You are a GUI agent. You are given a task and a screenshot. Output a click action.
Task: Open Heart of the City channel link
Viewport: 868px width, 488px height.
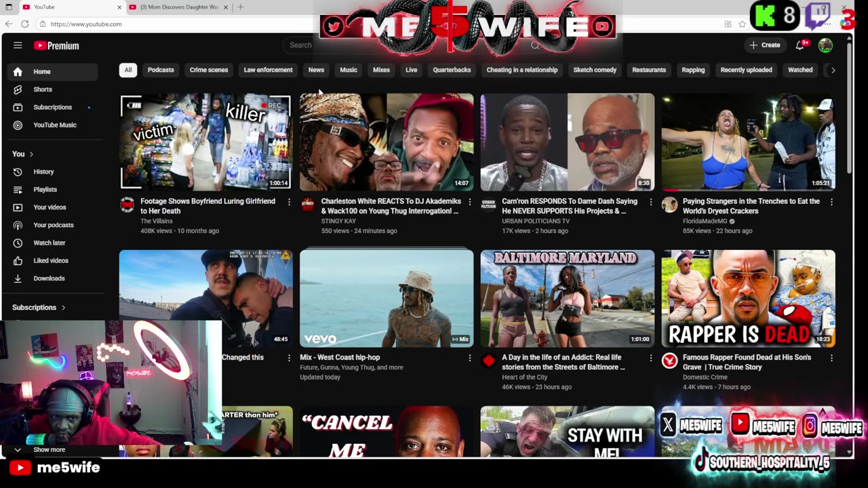525,377
